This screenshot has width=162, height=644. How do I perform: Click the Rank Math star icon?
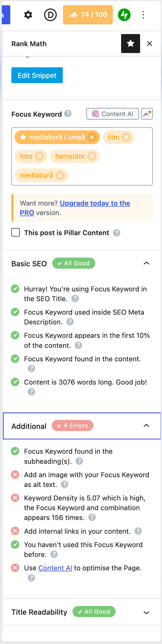click(x=130, y=44)
